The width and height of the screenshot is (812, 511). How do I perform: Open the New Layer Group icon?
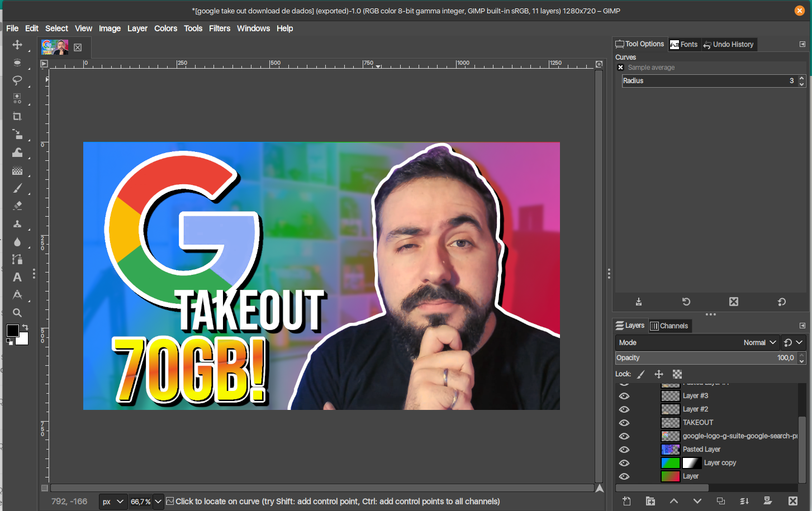click(650, 501)
